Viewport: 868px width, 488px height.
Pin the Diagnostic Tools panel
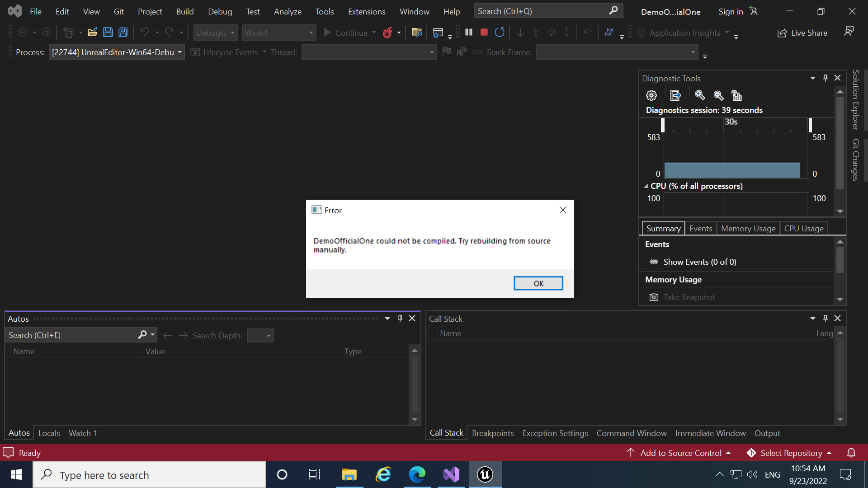click(826, 78)
